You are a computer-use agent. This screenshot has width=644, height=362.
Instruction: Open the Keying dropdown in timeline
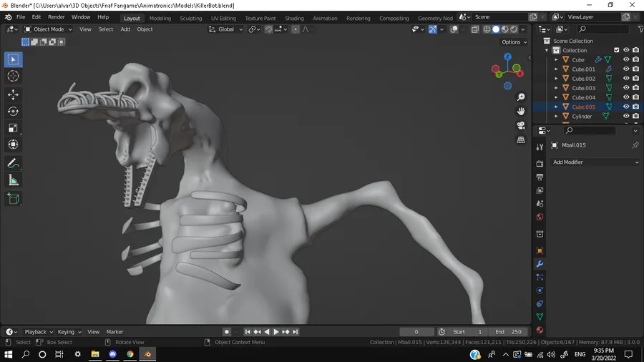coord(69,332)
